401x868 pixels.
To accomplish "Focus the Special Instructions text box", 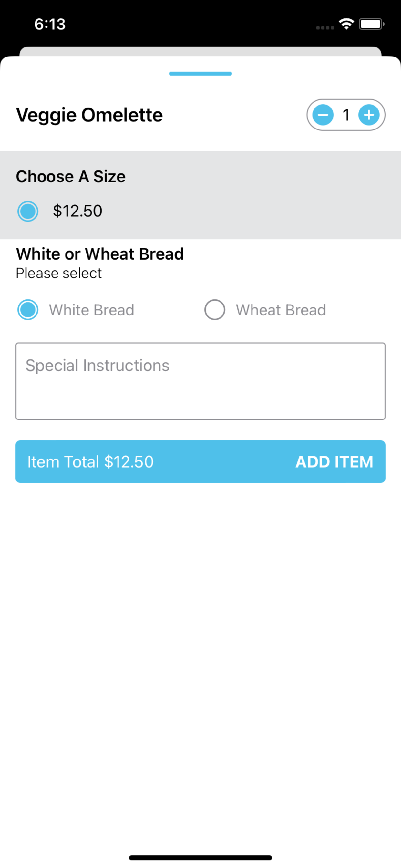I will (200, 381).
